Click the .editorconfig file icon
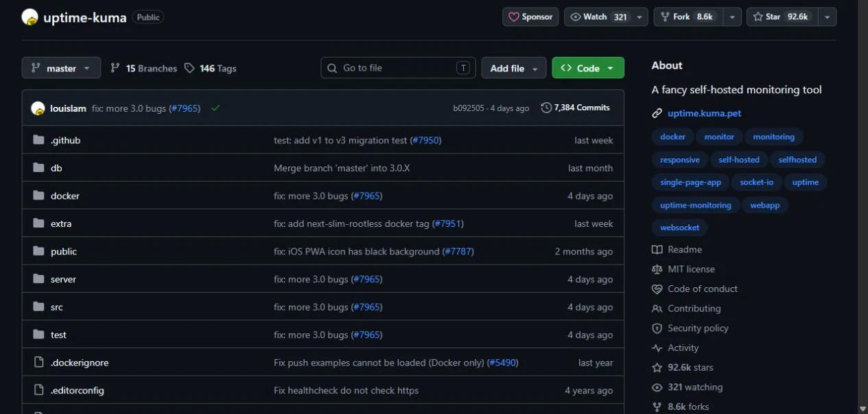The height and width of the screenshot is (414, 868). coord(38,390)
